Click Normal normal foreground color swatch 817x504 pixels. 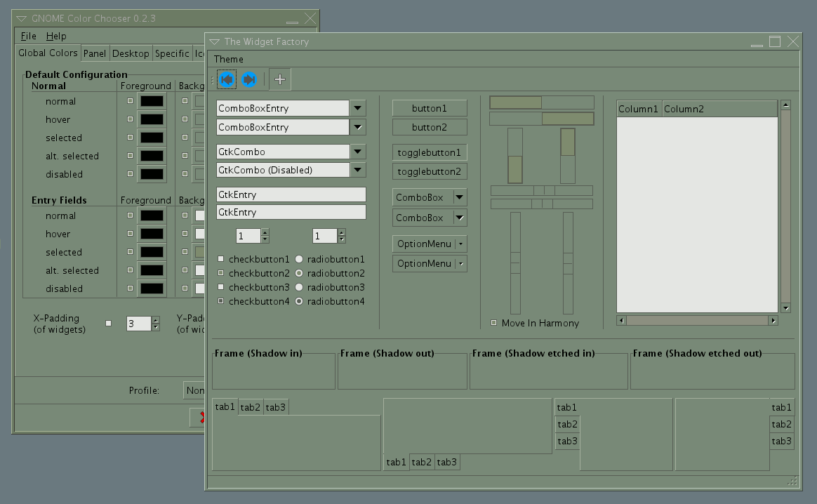pos(152,100)
